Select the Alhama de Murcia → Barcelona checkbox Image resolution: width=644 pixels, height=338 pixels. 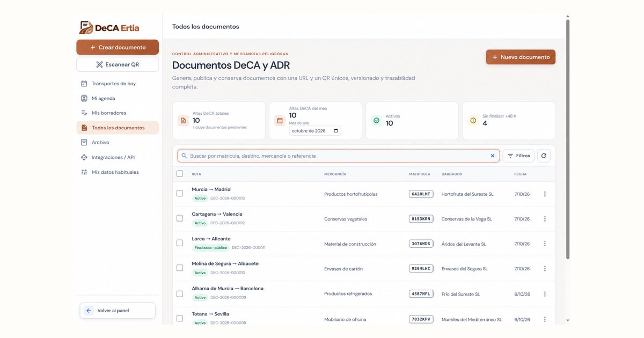180,293
